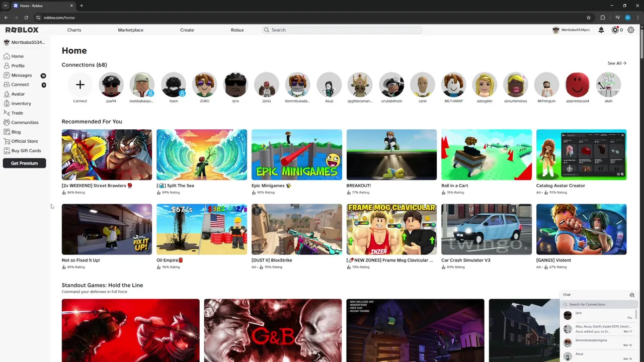Open Buy Gift Cards in sidebar
The image size is (644, 362).
(26, 151)
